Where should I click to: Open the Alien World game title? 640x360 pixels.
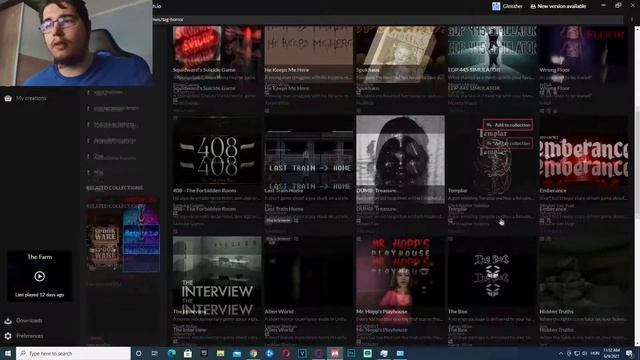tap(279, 311)
